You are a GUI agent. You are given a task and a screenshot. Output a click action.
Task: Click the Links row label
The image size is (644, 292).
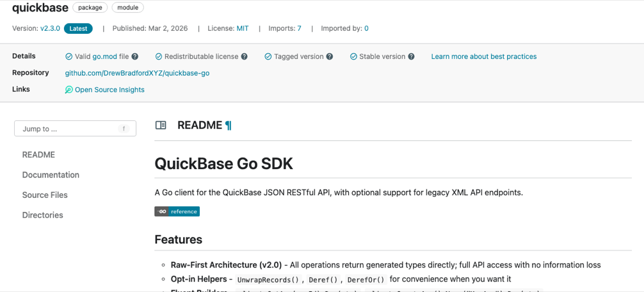point(21,89)
